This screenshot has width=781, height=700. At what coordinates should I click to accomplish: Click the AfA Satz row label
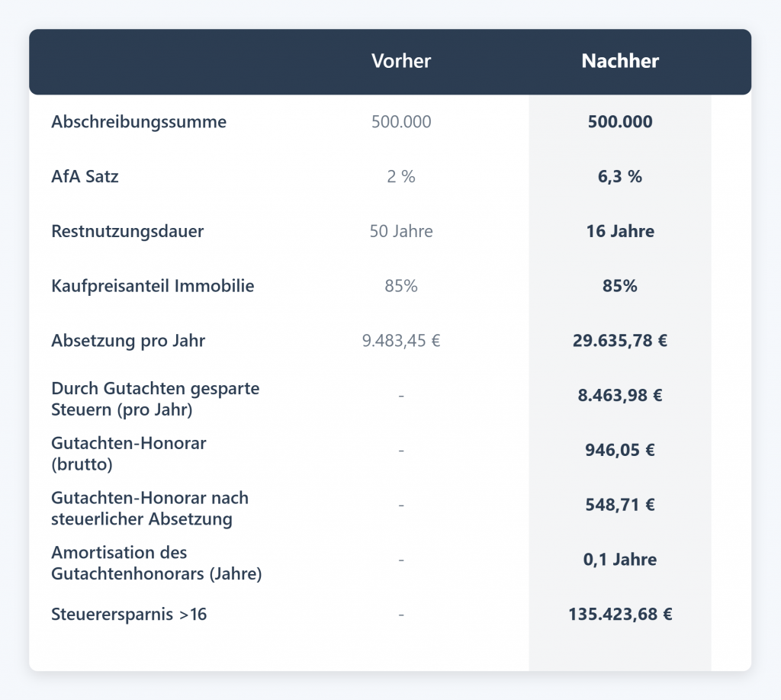click(85, 177)
